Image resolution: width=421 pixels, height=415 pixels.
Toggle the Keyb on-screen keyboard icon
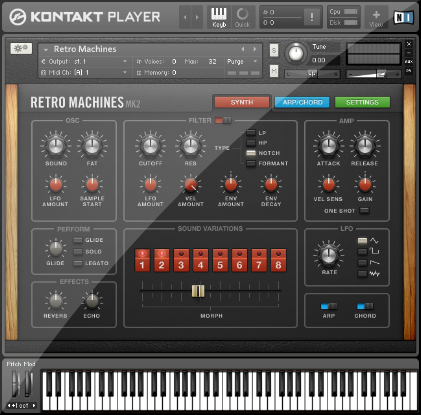coord(219,17)
